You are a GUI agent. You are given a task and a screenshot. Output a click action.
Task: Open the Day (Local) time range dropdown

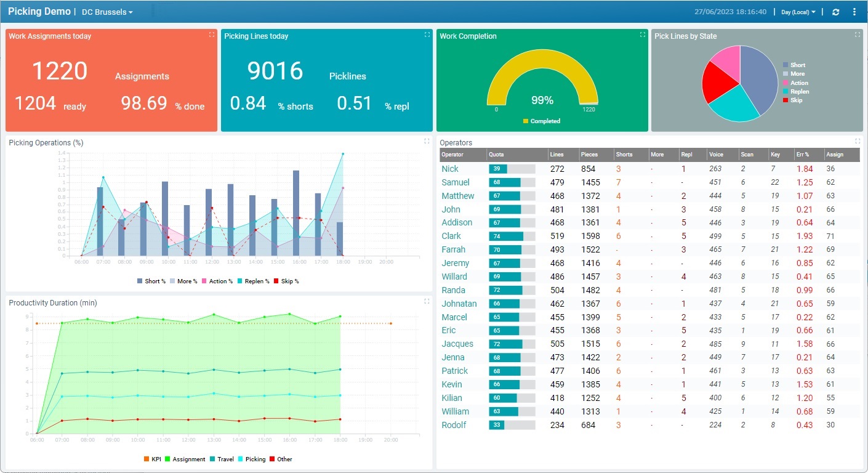(798, 12)
